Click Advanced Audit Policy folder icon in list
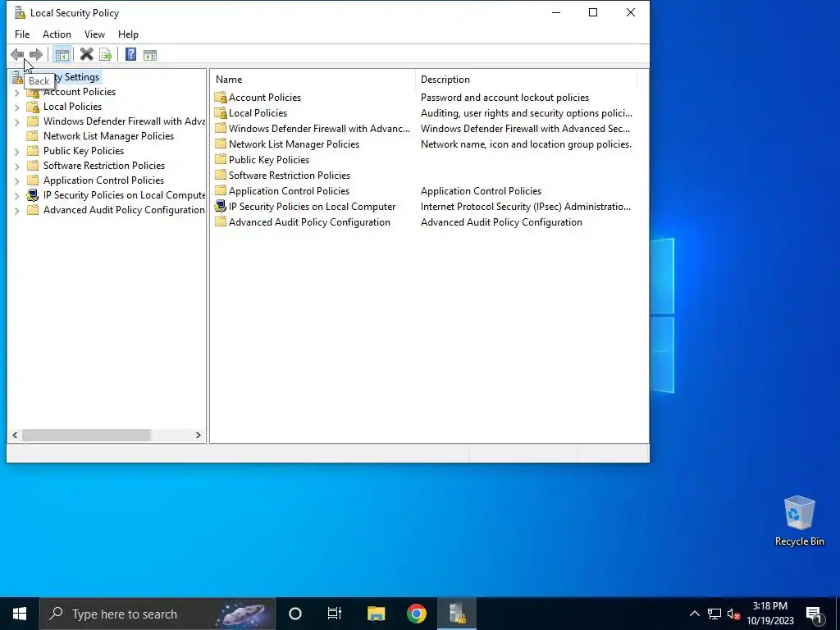The height and width of the screenshot is (630, 840). click(x=220, y=221)
